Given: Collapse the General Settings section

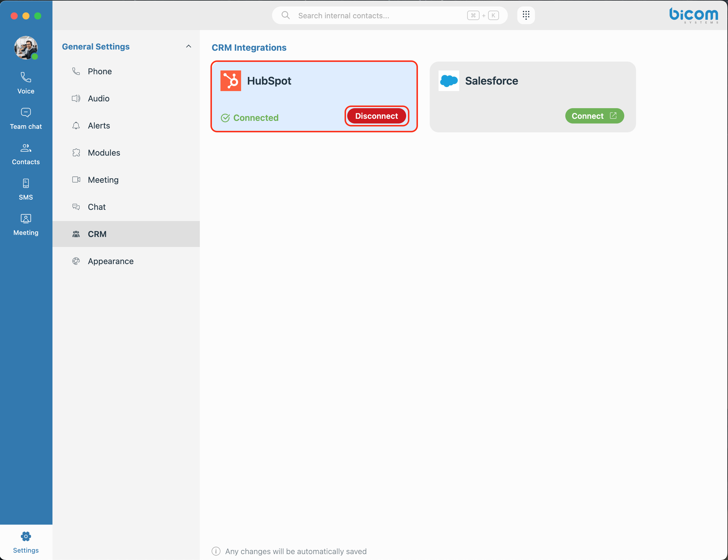Looking at the screenshot, I should click(188, 46).
